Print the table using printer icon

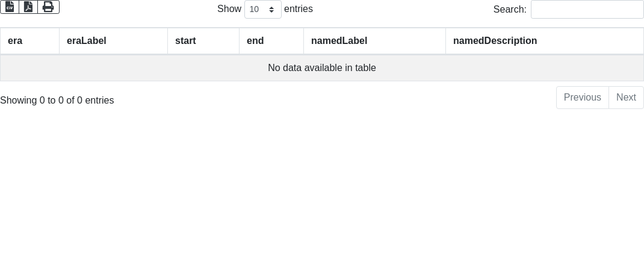(x=48, y=7)
